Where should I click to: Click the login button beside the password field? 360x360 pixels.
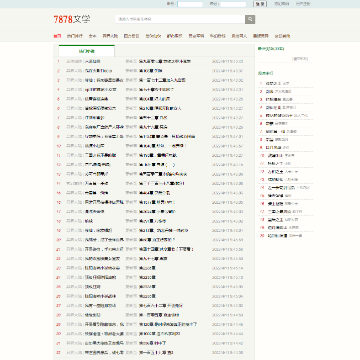point(260,4)
